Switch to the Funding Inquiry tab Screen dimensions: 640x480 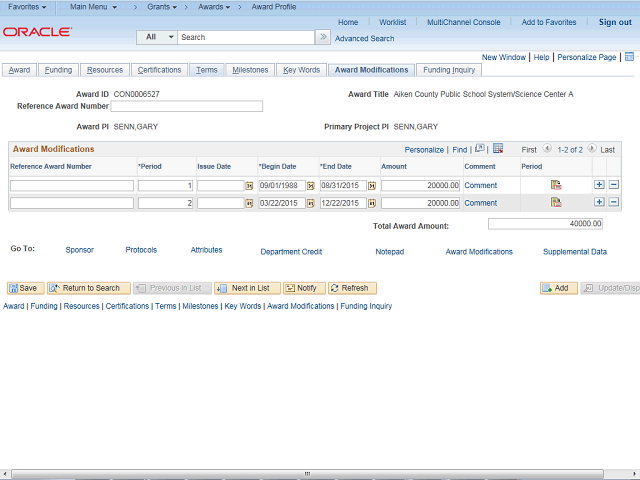point(449,70)
